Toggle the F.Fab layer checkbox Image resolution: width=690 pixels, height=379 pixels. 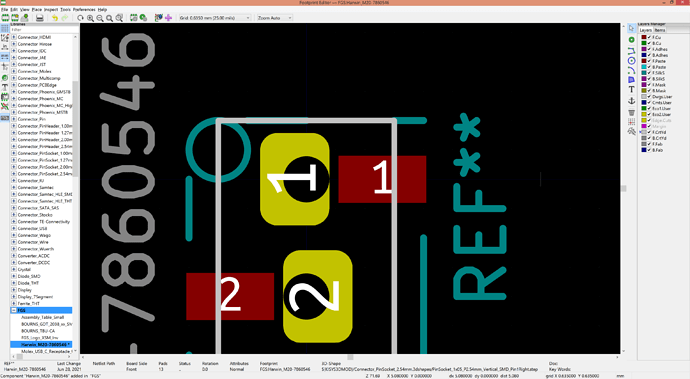coord(649,144)
